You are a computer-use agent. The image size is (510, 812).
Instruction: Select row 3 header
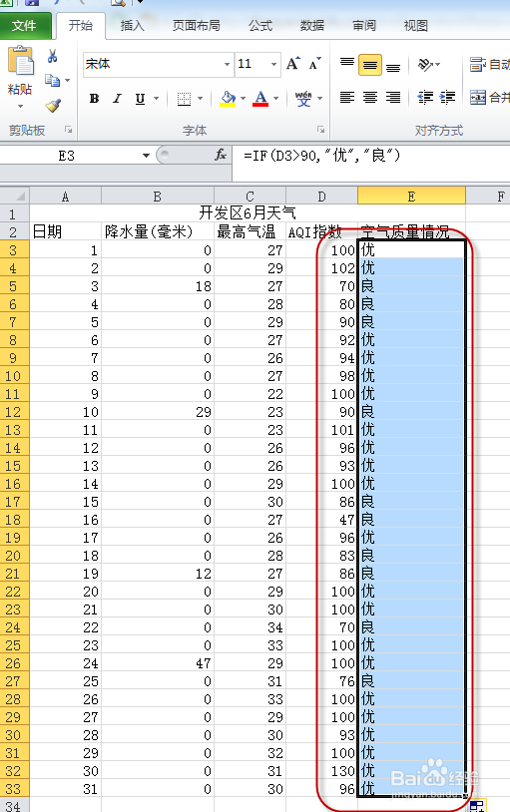point(14,250)
